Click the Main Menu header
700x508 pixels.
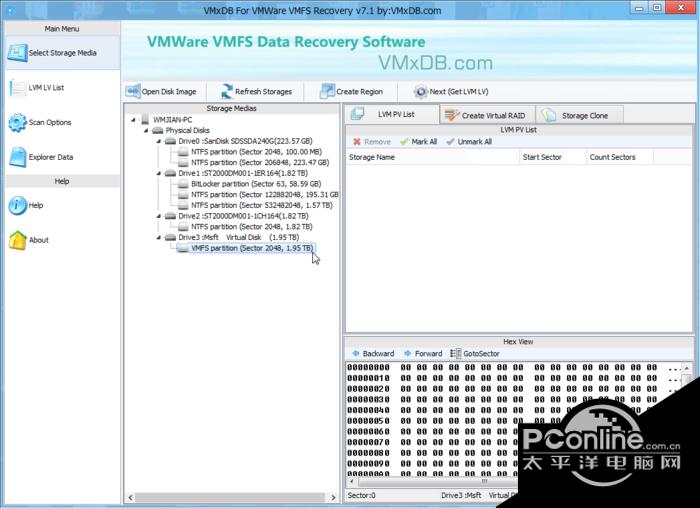coord(62,29)
